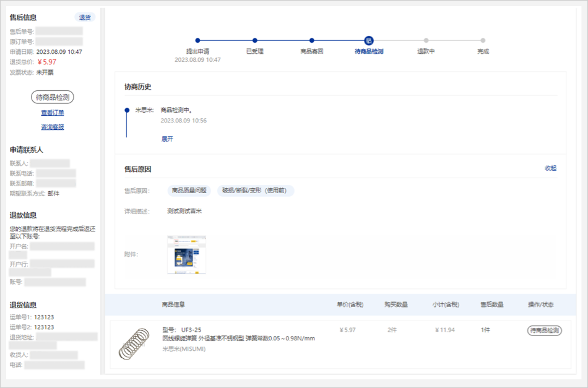Click the 商品寄回 progress step dot
The height and width of the screenshot is (388, 588).
point(311,40)
